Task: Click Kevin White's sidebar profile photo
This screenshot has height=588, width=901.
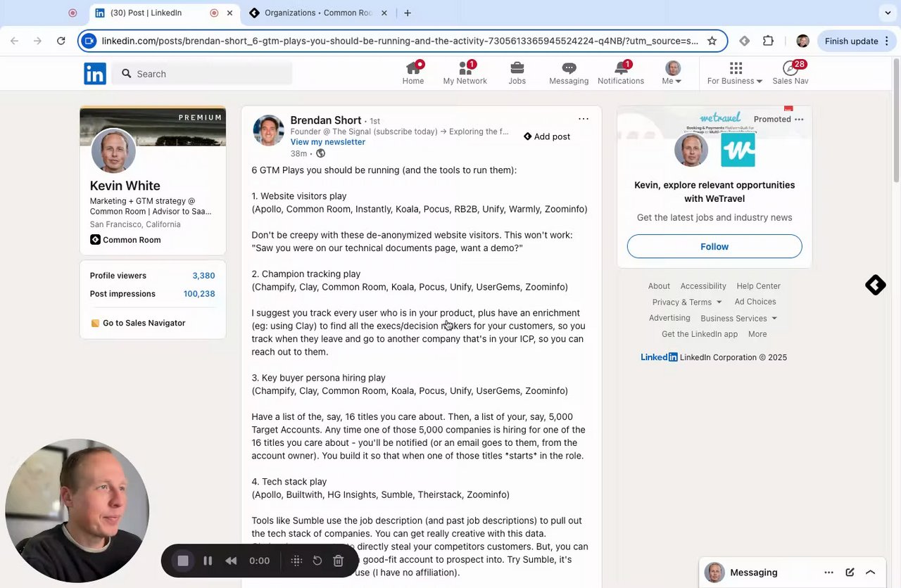Action: [x=113, y=151]
